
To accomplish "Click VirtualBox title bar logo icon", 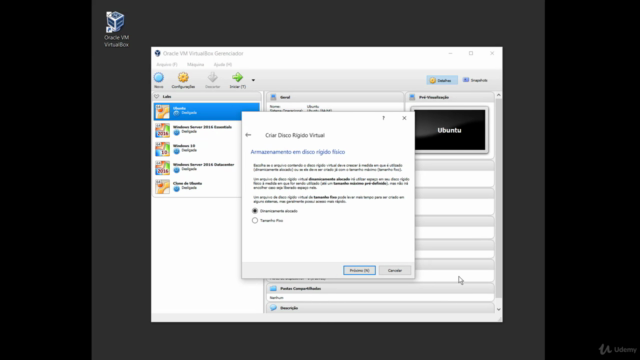I will [158, 53].
